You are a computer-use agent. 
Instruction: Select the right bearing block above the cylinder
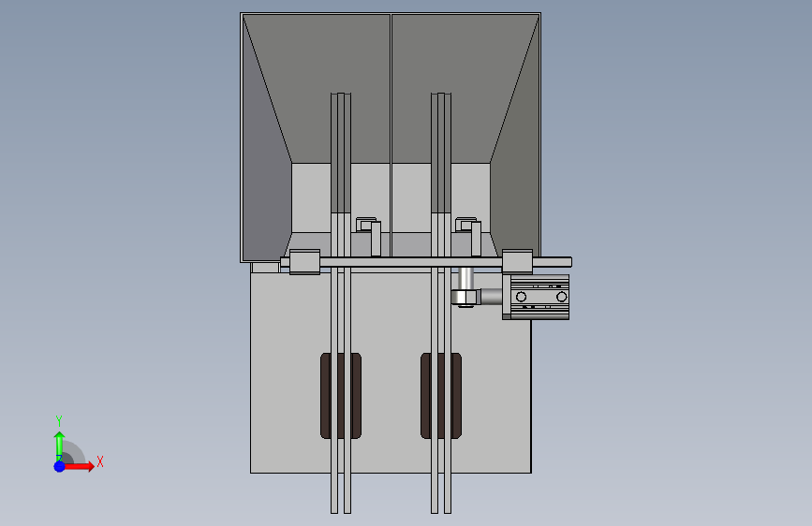[x=517, y=261]
